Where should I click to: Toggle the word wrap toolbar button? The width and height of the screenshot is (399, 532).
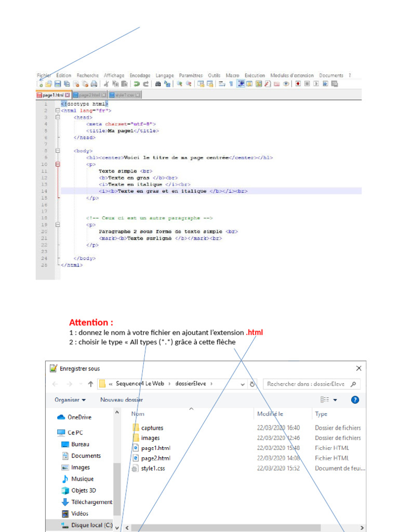coord(222,84)
